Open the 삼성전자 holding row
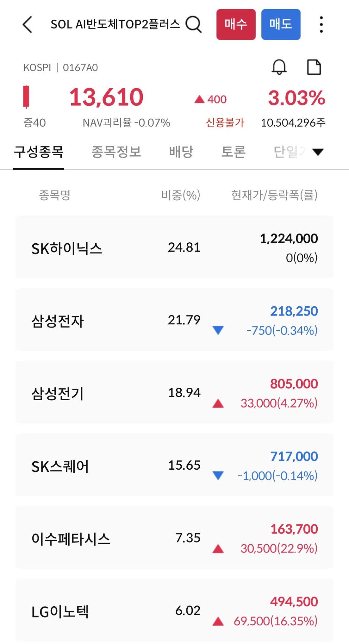349x644 pixels. (x=174, y=320)
